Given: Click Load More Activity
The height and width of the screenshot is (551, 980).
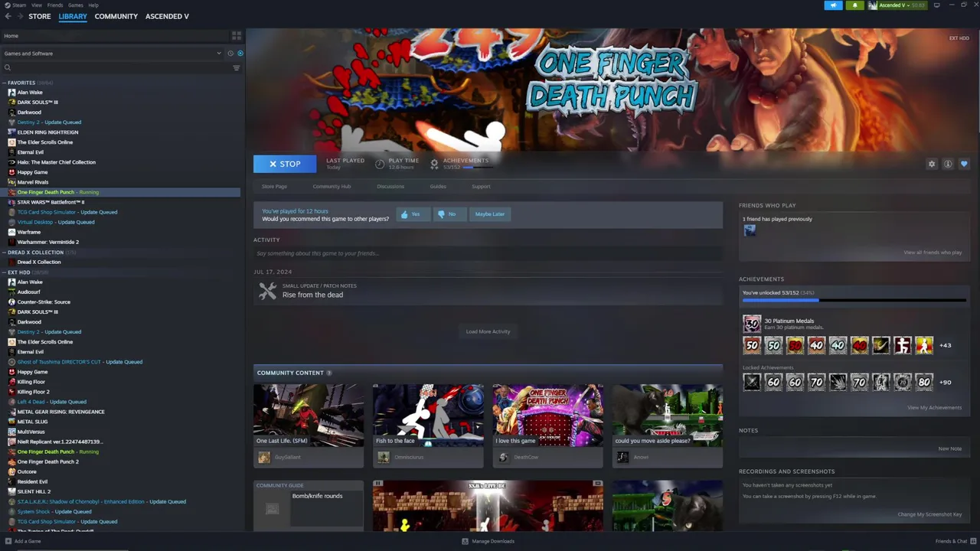Looking at the screenshot, I should pyautogui.click(x=488, y=331).
